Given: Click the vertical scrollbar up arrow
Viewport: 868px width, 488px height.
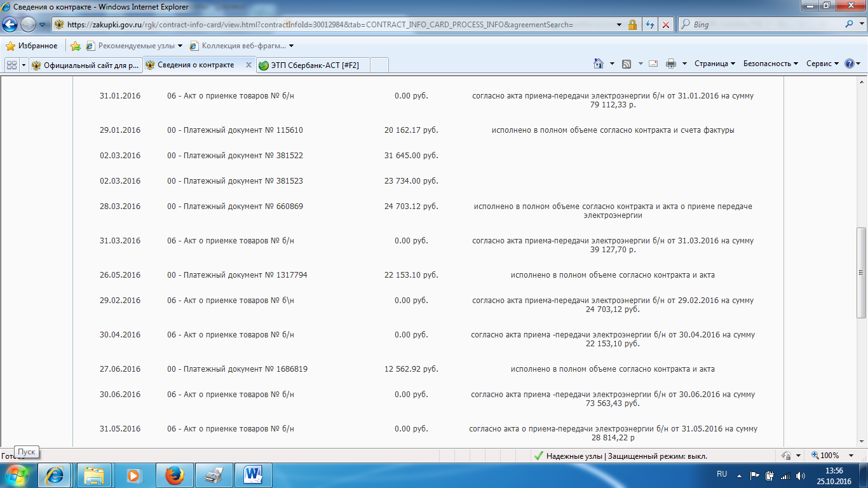Looking at the screenshot, I should 862,81.
